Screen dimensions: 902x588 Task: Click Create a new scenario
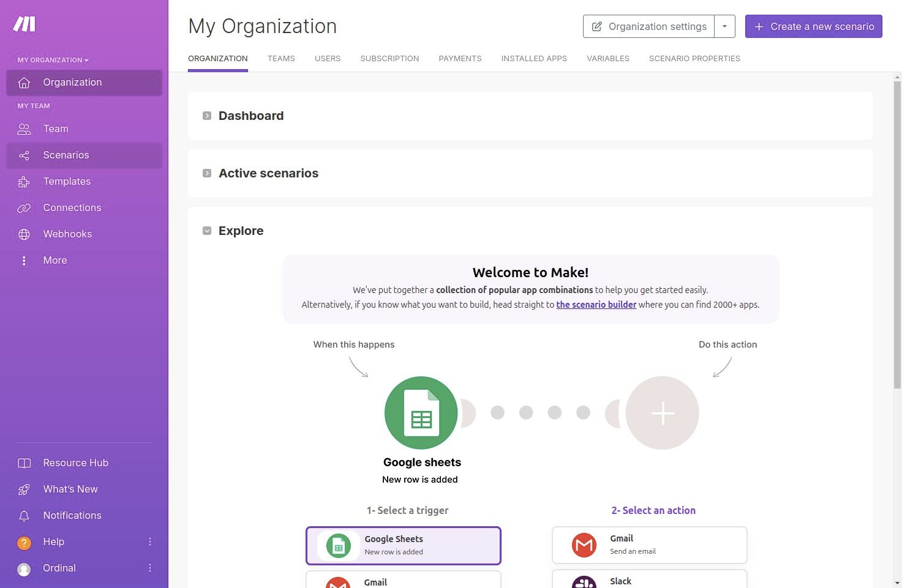(x=813, y=26)
